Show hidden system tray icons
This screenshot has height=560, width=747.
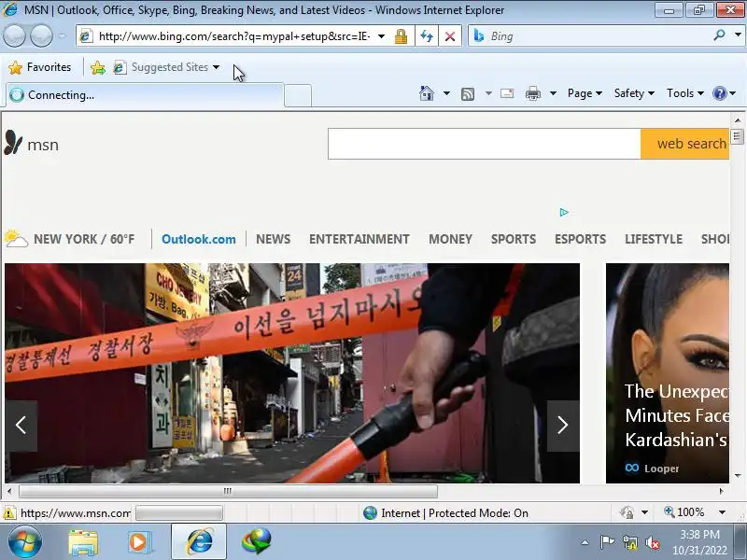click(585, 542)
